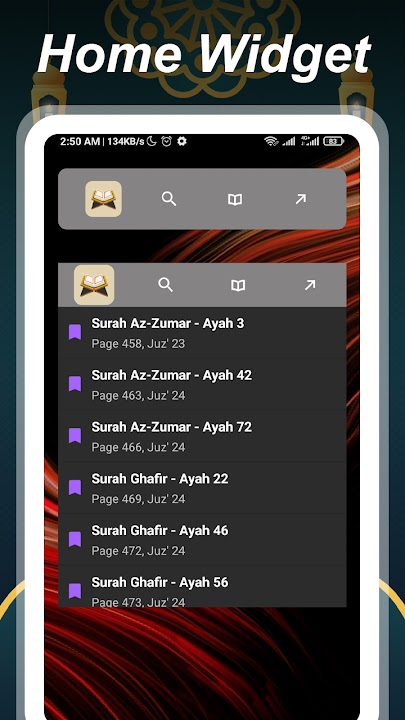Tap the Wi-Fi status icon
Viewport: 405px width, 720px height.
tap(271, 141)
